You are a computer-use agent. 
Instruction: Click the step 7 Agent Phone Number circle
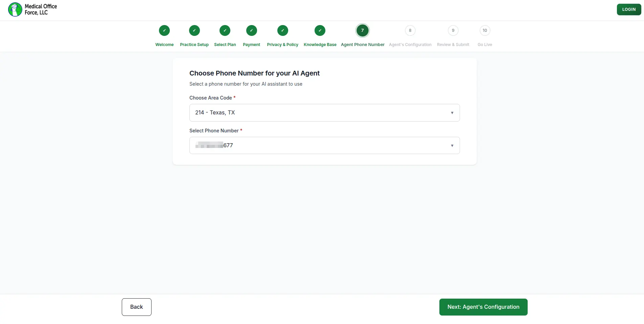tap(363, 30)
